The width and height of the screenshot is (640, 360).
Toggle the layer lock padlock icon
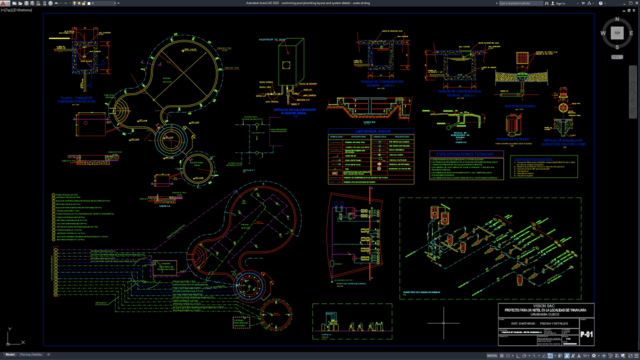[x=83, y=3]
